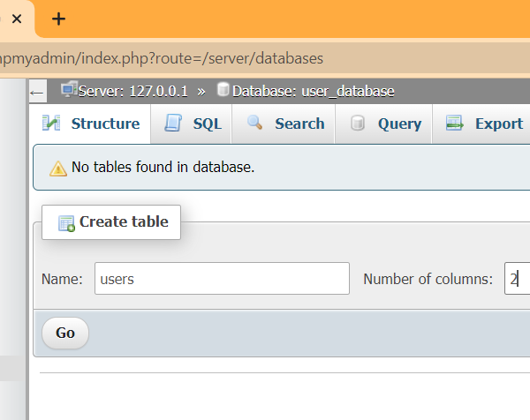This screenshot has width=530, height=420.
Task: Click the server icon in breadcrumb
Action: point(68,90)
